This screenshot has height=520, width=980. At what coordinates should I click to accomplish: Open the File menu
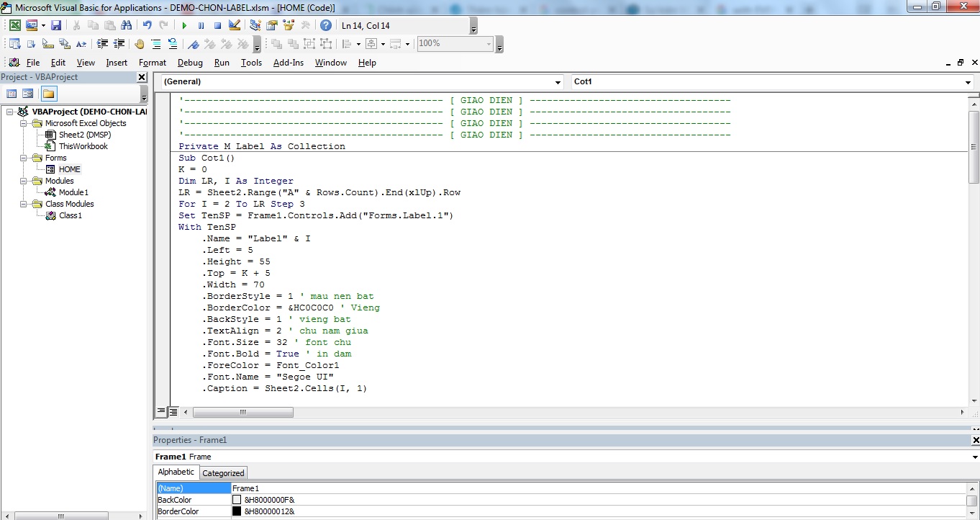tap(33, 63)
